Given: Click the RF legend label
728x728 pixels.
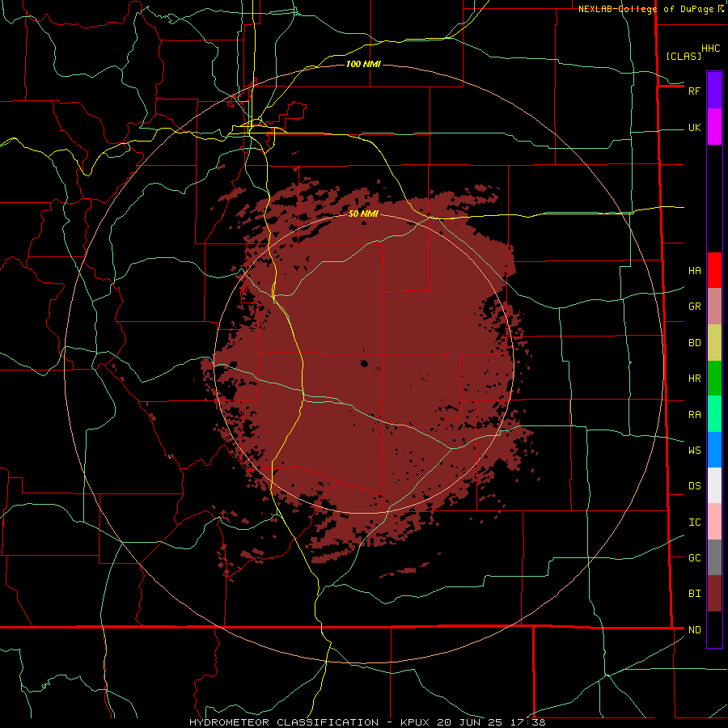Looking at the screenshot, I should tap(694, 91).
